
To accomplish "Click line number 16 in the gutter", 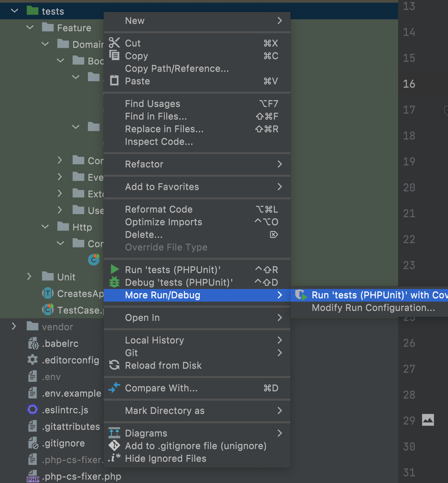I will 409,84.
